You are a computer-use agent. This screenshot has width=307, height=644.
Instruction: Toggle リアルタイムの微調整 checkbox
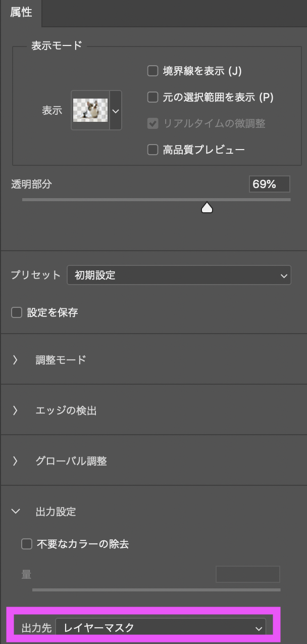(152, 123)
